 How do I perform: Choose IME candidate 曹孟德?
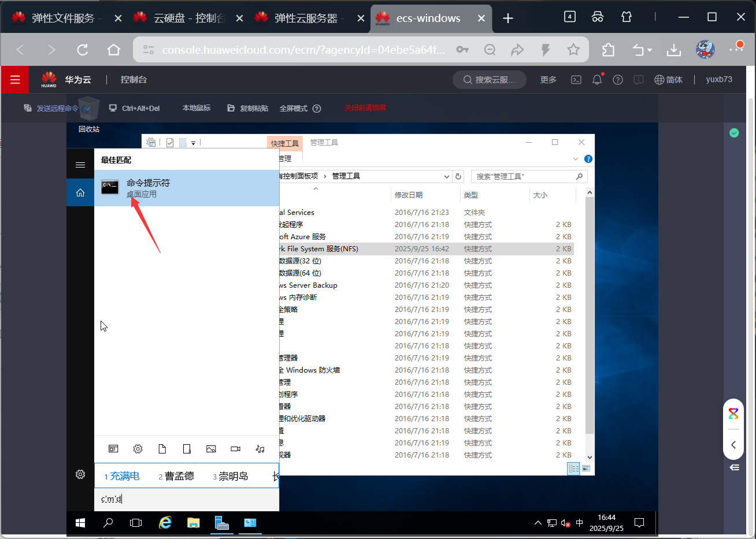point(176,476)
